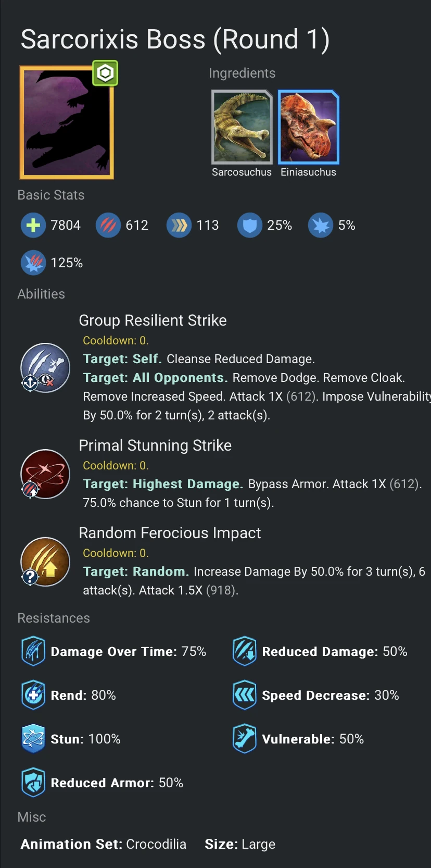Click the Sarcosuchus label text
This screenshot has height=868, width=431.
[x=242, y=172]
